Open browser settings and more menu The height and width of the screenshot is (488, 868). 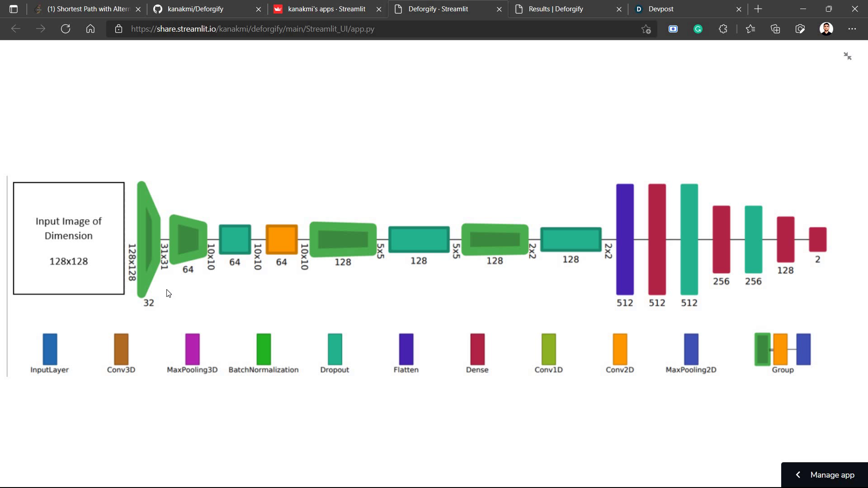(x=852, y=29)
